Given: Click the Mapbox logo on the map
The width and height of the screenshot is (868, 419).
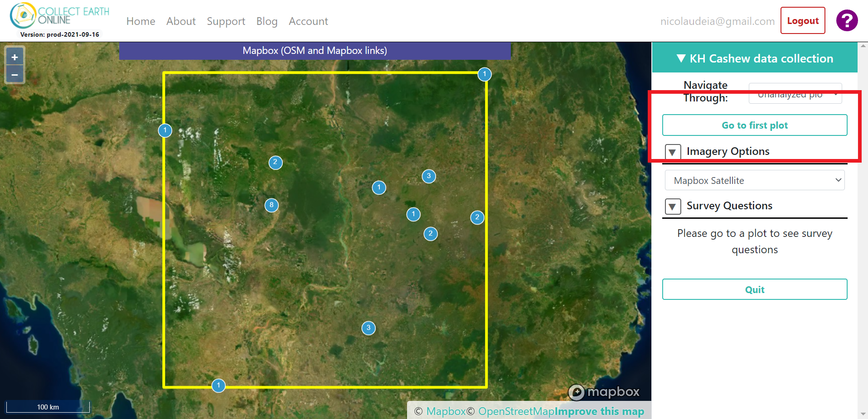Looking at the screenshot, I should pos(604,392).
